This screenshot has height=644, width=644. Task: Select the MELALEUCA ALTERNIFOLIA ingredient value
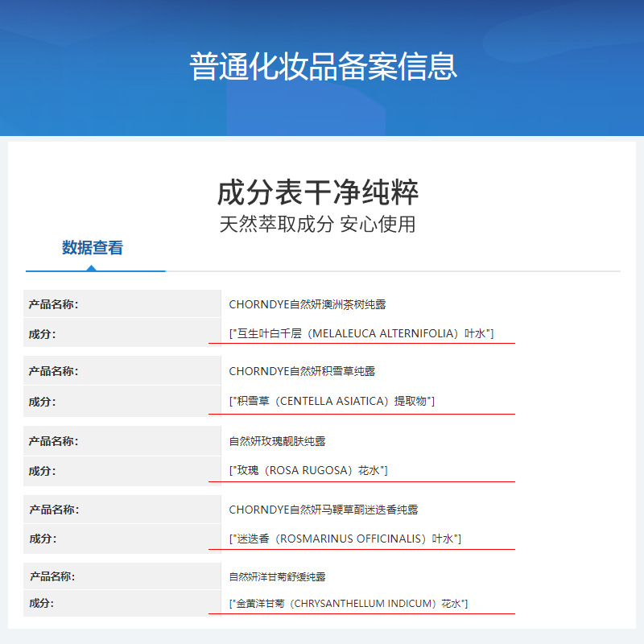tap(361, 333)
